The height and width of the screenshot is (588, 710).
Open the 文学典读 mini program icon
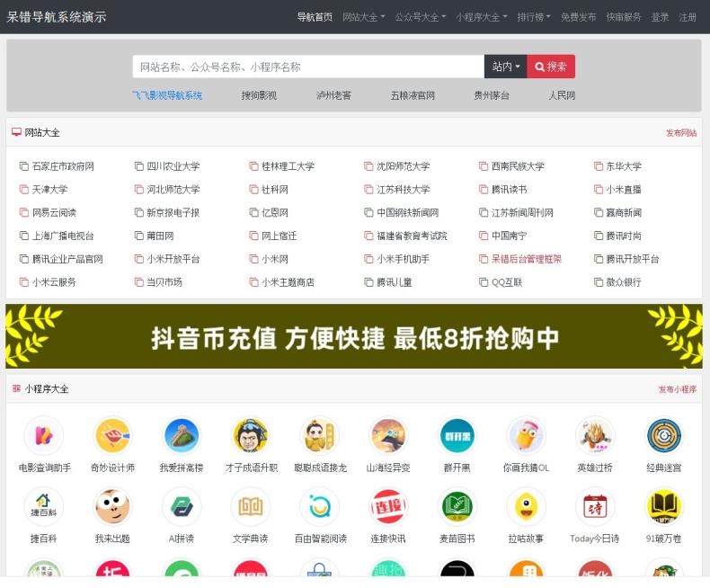[x=251, y=506]
